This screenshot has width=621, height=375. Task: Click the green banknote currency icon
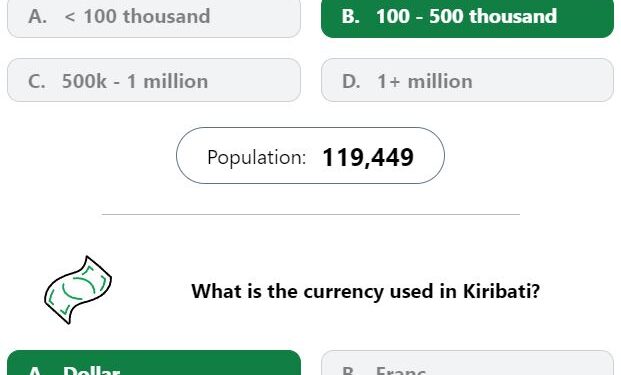(x=78, y=290)
